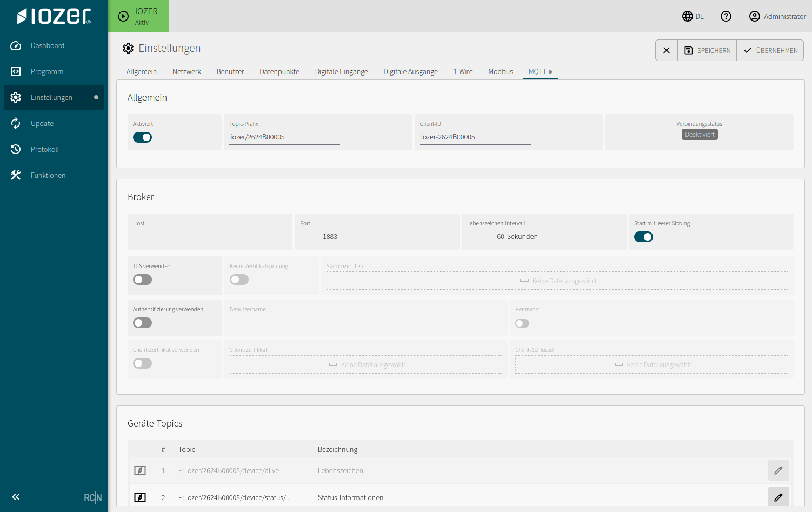Click the publish icon in row 2
The width and height of the screenshot is (812, 512).
click(x=140, y=497)
